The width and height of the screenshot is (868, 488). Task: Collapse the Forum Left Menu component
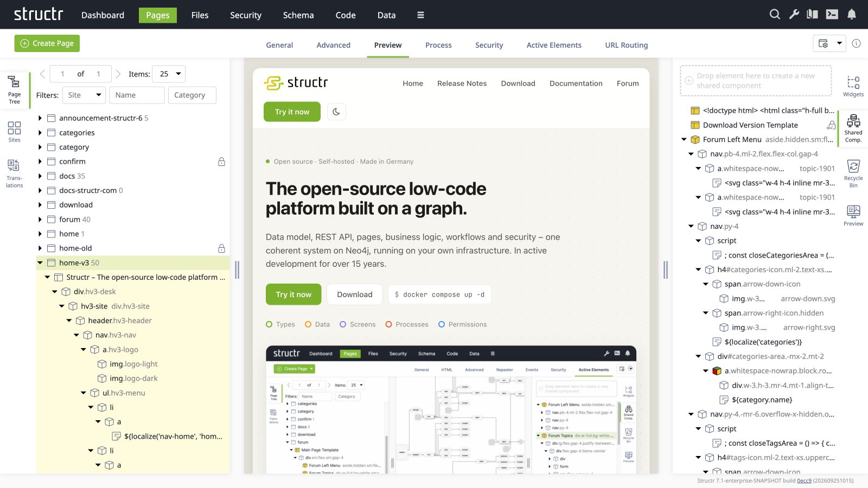tap(684, 140)
